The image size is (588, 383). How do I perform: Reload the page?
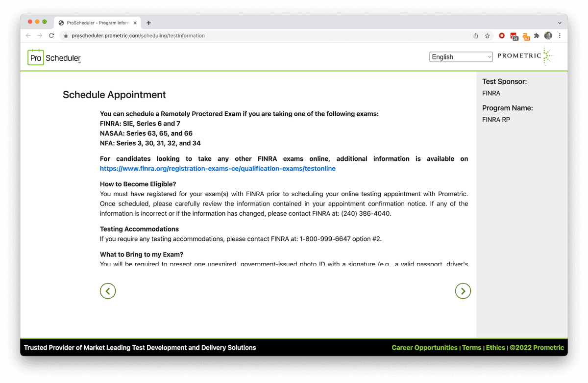click(x=51, y=36)
